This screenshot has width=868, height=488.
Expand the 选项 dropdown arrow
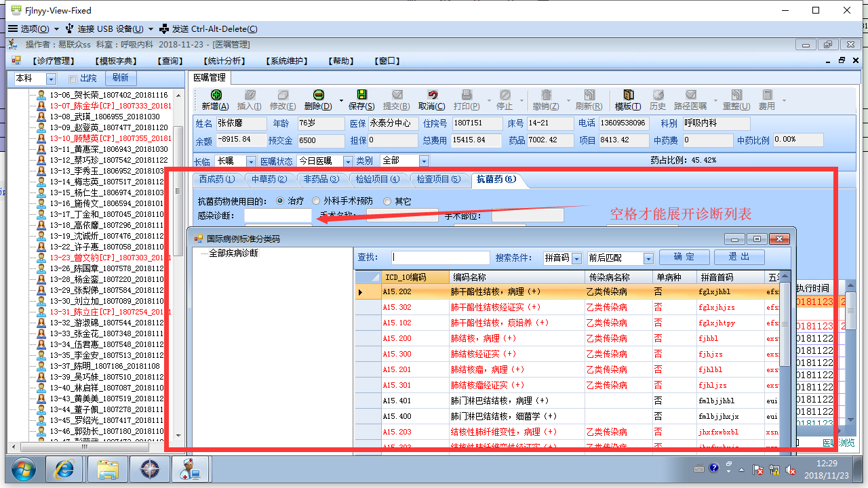(x=56, y=29)
